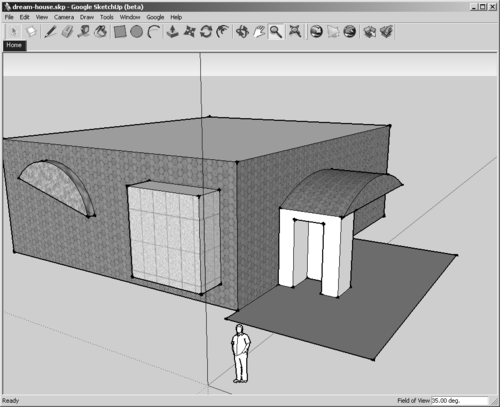Activate the Tape Measure tool
This screenshot has height=407, width=500.
pos(84,32)
